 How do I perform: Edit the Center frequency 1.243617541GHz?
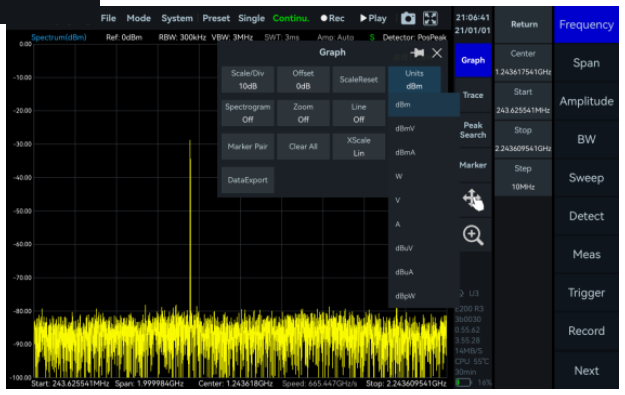[523, 63]
